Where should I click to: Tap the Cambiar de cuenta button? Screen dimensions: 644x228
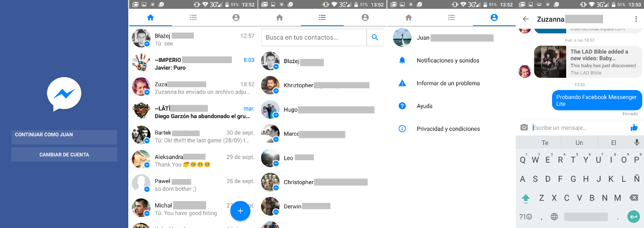[x=64, y=154]
